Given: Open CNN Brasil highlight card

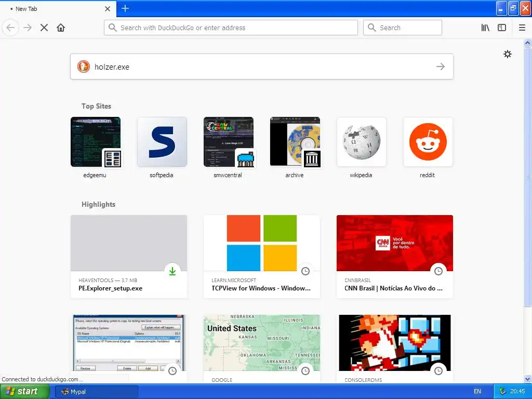Looking at the screenshot, I should coord(395,257).
